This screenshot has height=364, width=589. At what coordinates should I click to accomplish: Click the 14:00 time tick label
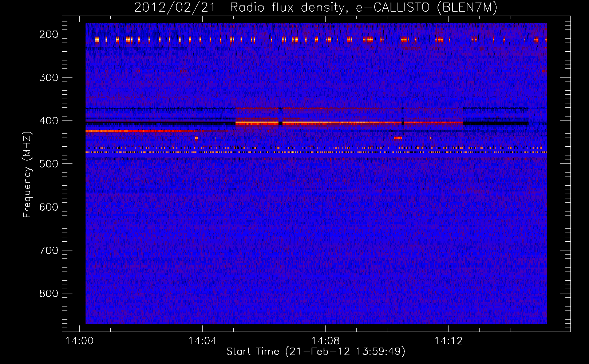point(79,341)
